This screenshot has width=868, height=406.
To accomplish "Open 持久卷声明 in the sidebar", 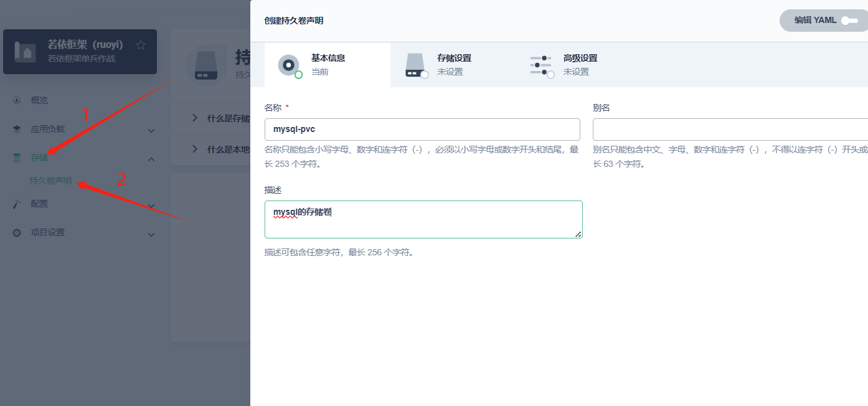I will [x=50, y=181].
